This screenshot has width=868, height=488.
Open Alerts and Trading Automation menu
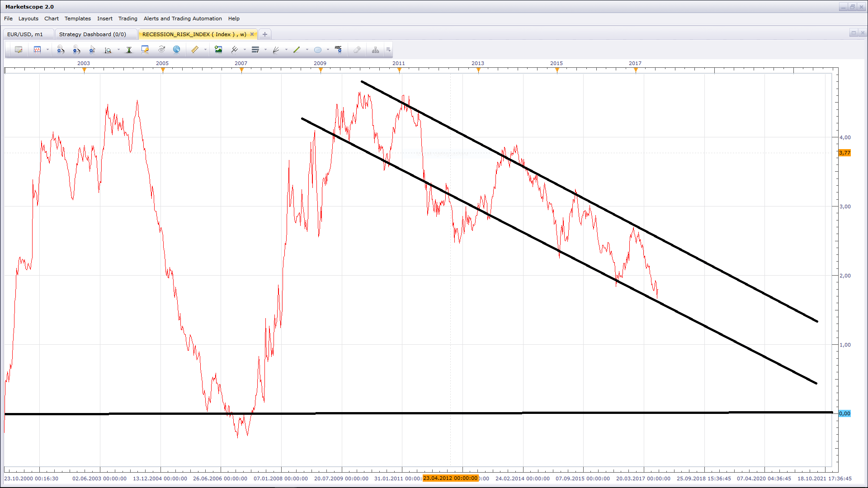pos(183,19)
